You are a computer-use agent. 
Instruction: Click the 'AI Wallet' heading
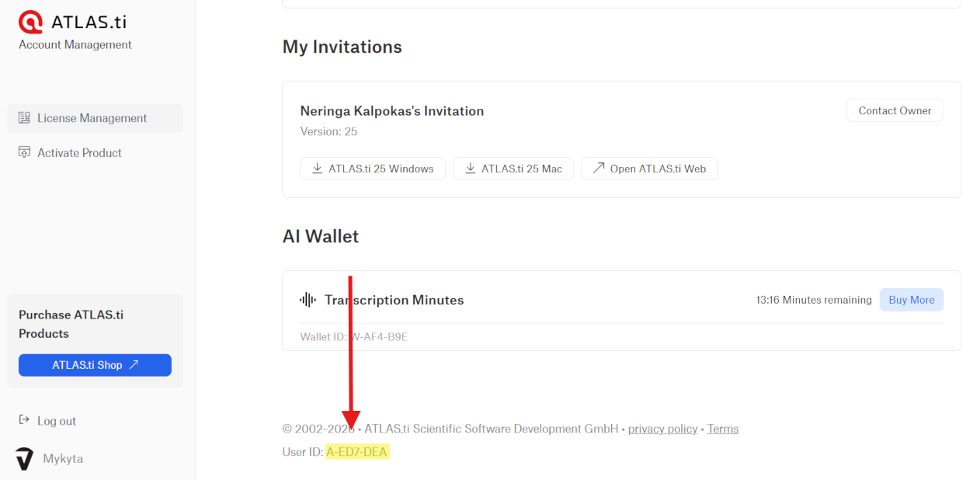(x=321, y=236)
